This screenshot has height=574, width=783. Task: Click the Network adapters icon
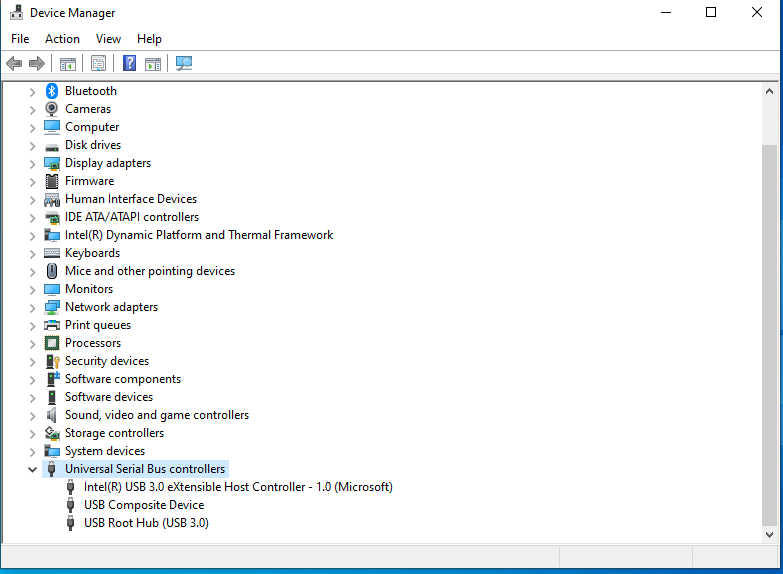(52, 307)
